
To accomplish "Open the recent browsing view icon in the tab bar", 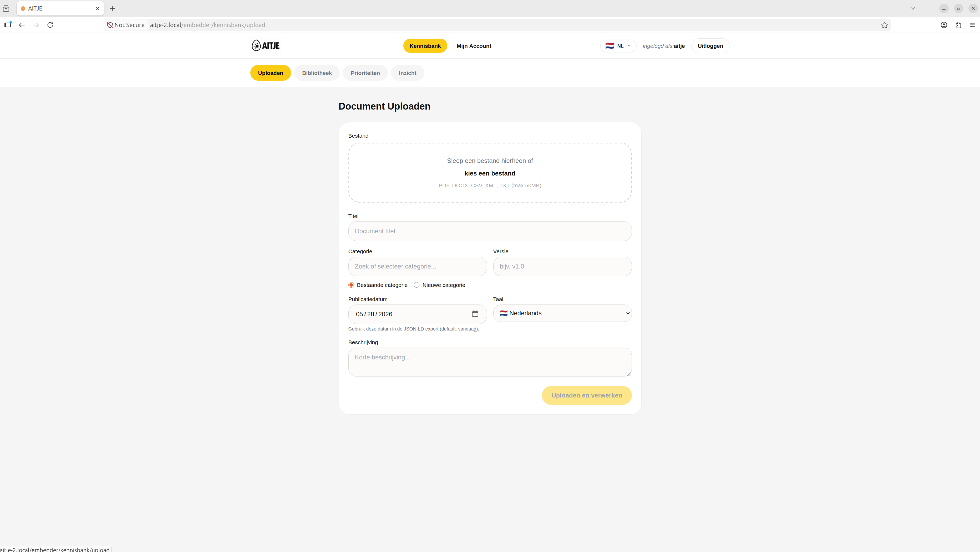I will [6, 8].
